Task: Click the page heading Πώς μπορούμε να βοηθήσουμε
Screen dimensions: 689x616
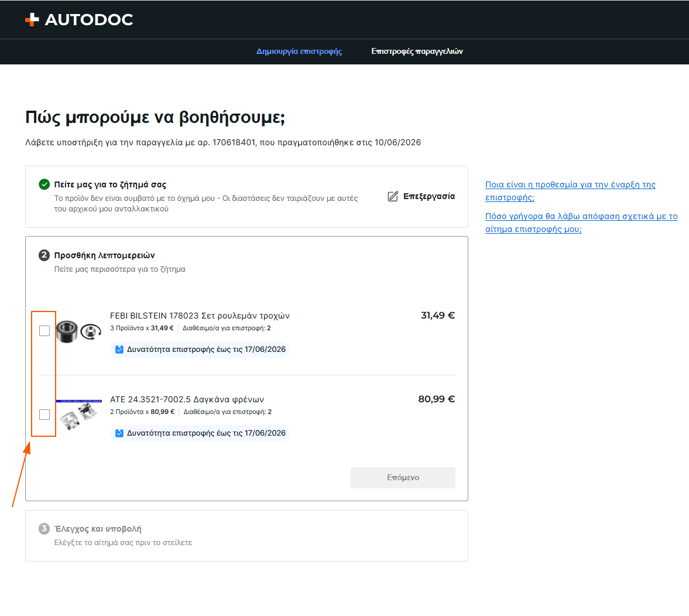Action: coord(155,118)
